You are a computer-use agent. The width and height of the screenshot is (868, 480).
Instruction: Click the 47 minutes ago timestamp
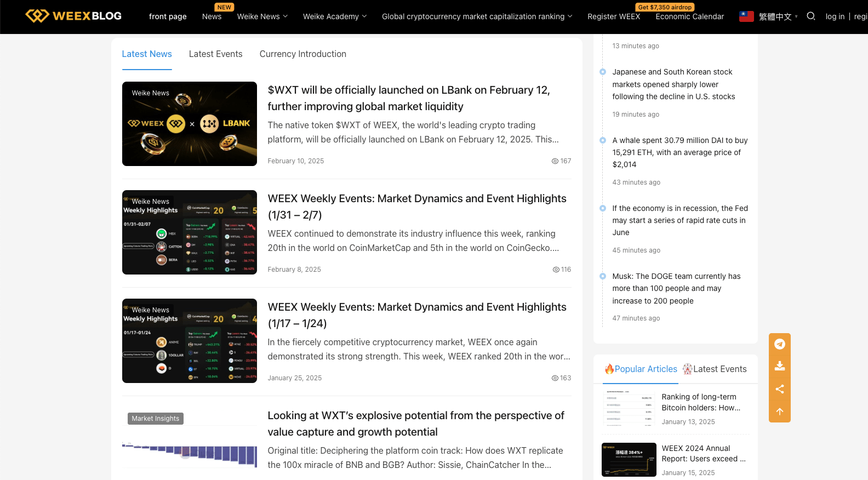[x=636, y=318]
